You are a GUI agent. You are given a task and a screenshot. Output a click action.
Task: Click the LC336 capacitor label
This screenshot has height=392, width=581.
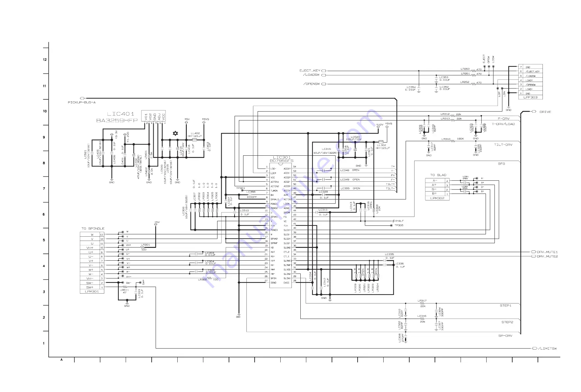tap(400, 264)
